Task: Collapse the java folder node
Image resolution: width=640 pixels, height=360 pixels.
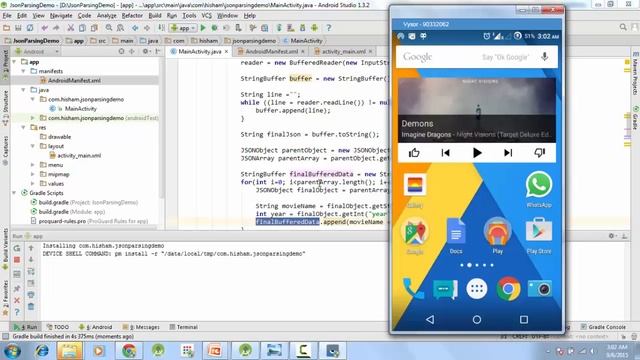Action: [x=24, y=90]
